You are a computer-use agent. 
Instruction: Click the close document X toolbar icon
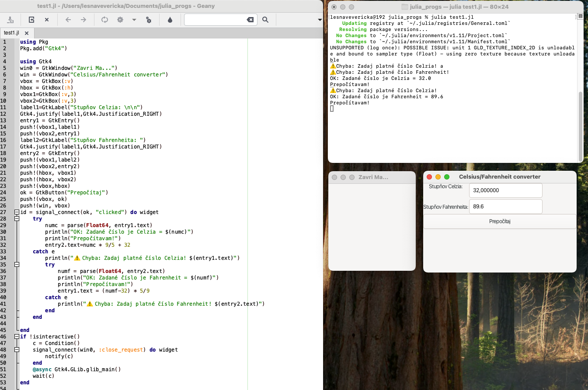[x=47, y=20]
